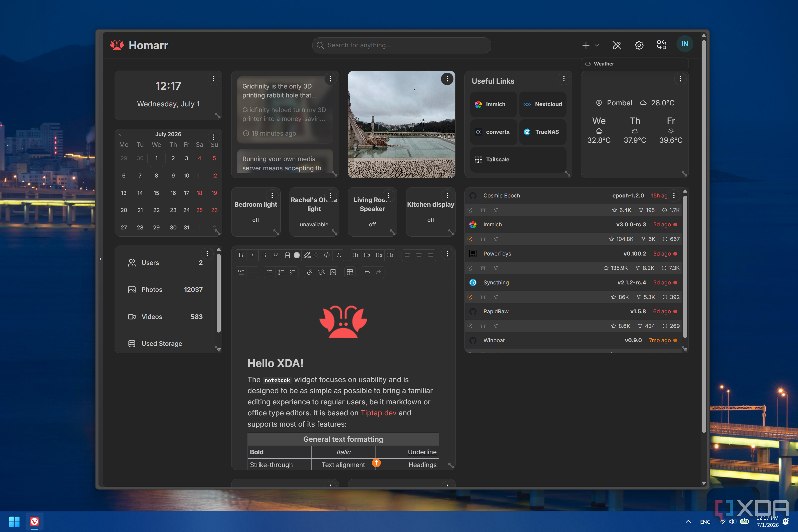
Task: Open the Tailscale bookmark
Action: point(518,159)
